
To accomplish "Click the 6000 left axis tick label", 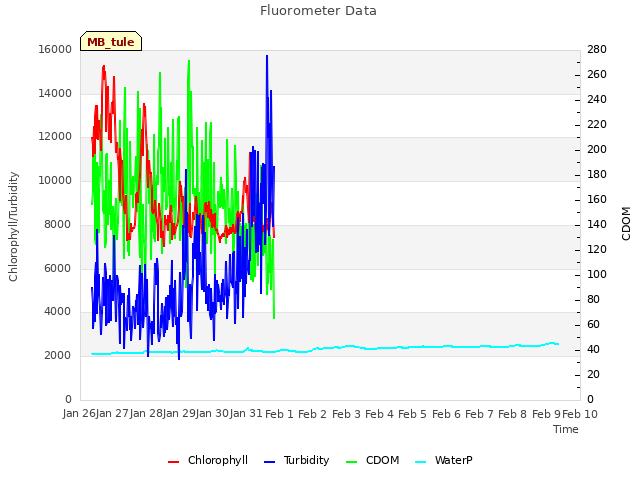I will (58, 268).
